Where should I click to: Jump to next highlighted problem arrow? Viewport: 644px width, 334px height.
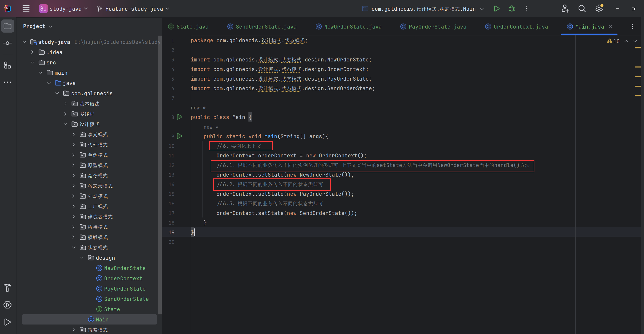click(x=635, y=41)
